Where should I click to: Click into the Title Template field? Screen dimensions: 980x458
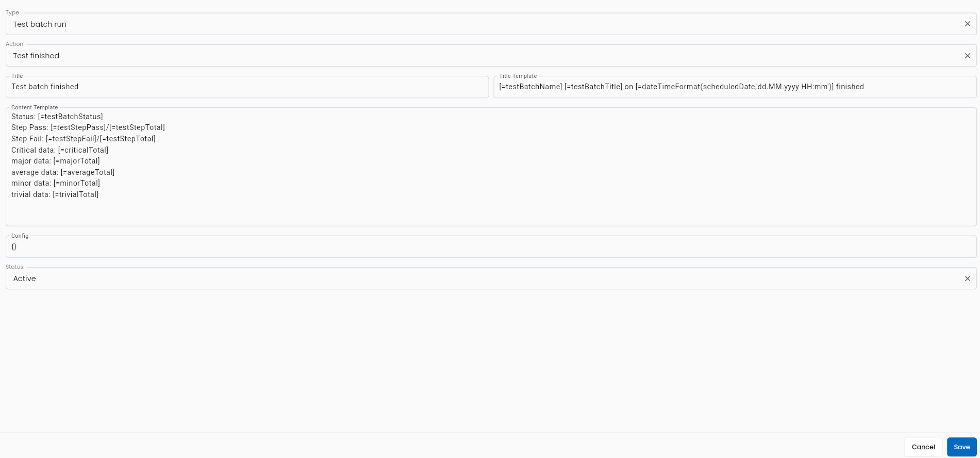[x=735, y=87]
